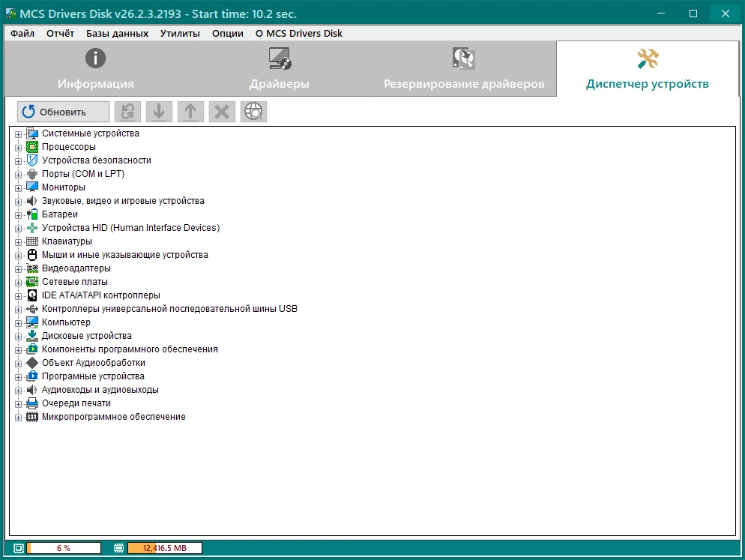Expand the Сетевые платы tree node
Viewport: 745px width, 560px height.
click(x=19, y=283)
